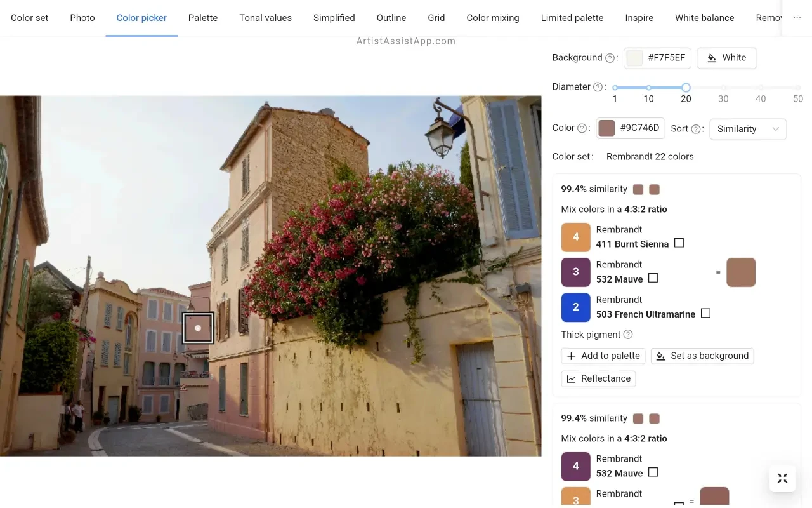Select the Limited palette tab

point(572,18)
